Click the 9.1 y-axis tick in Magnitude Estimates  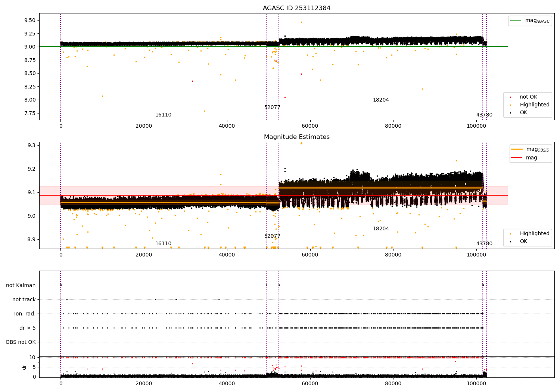click(x=31, y=192)
